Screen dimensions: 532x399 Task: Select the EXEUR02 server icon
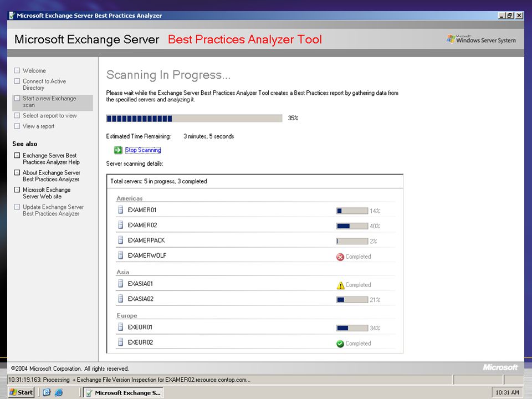click(x=120, y=342)
